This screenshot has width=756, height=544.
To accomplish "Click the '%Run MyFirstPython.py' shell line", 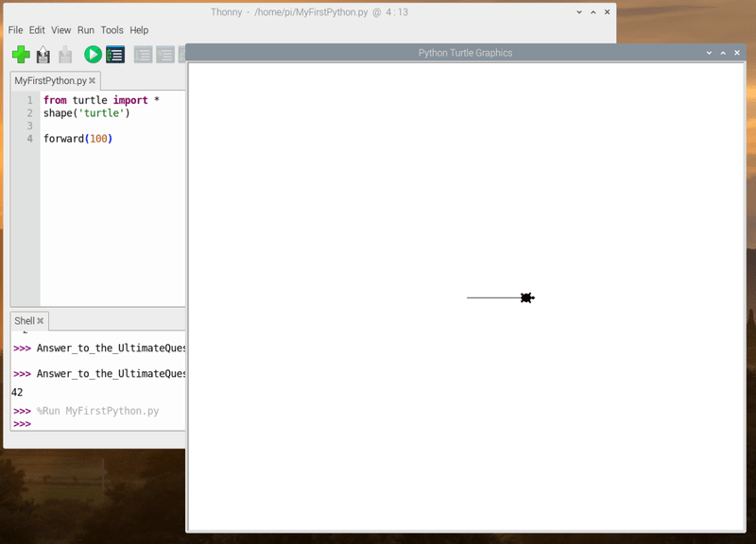I will (x=98, y=411).
